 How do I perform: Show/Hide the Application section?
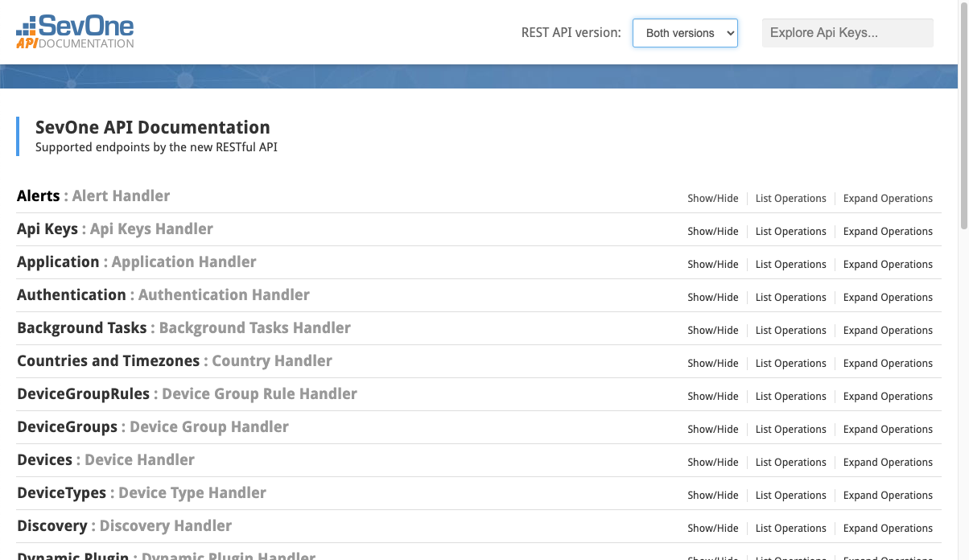[713, 264]
